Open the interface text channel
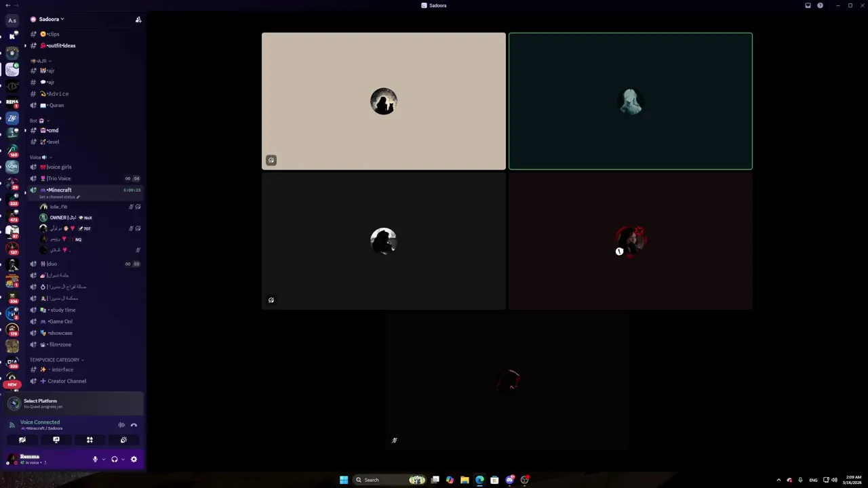This screenshot has height=488, width=868. coord(85,369)
